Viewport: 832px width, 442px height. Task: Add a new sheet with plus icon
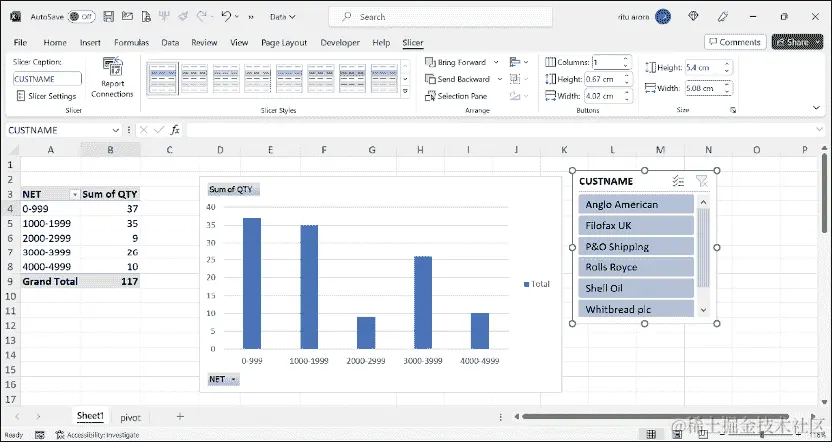click(180, 417)
